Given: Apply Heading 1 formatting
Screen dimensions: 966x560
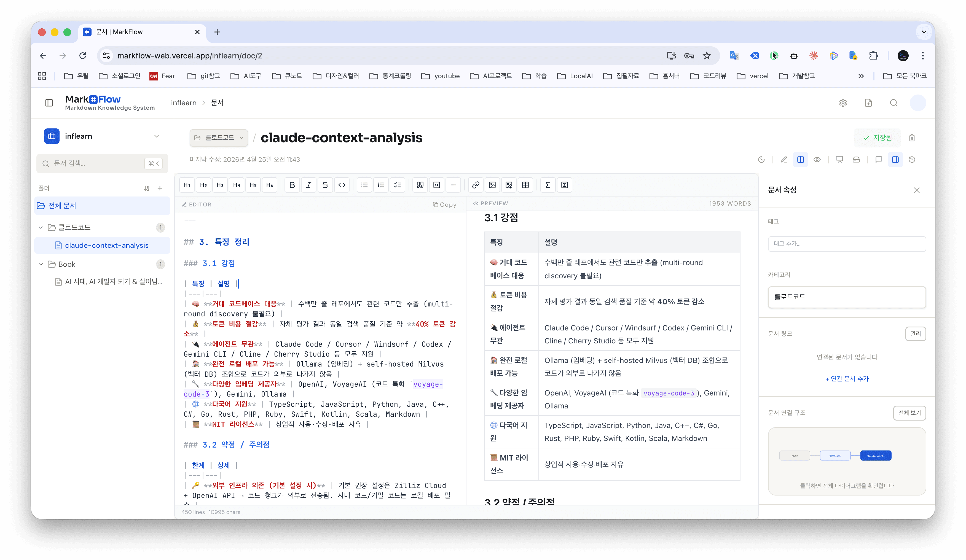Looking at the screenshot, I should (x=187, y=185).
